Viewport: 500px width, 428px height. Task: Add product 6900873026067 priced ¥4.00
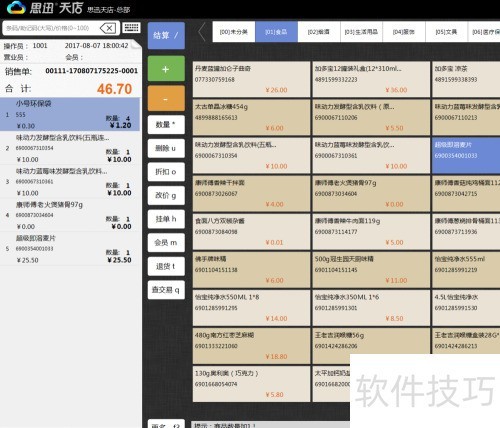tap(251, 193)
